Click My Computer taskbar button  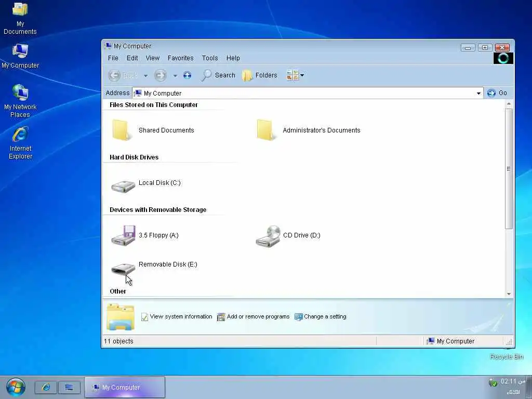pyautogui.click(x=125, y=387)
